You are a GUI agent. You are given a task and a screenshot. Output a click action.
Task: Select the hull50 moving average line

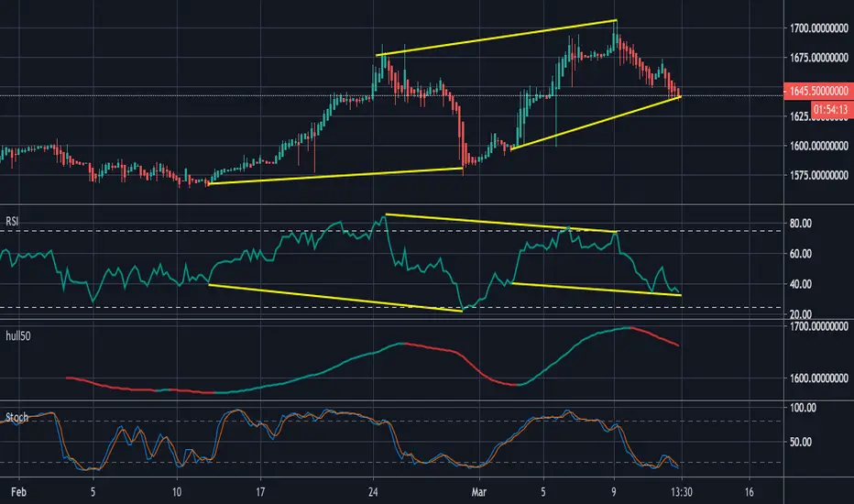pos(373,353)
